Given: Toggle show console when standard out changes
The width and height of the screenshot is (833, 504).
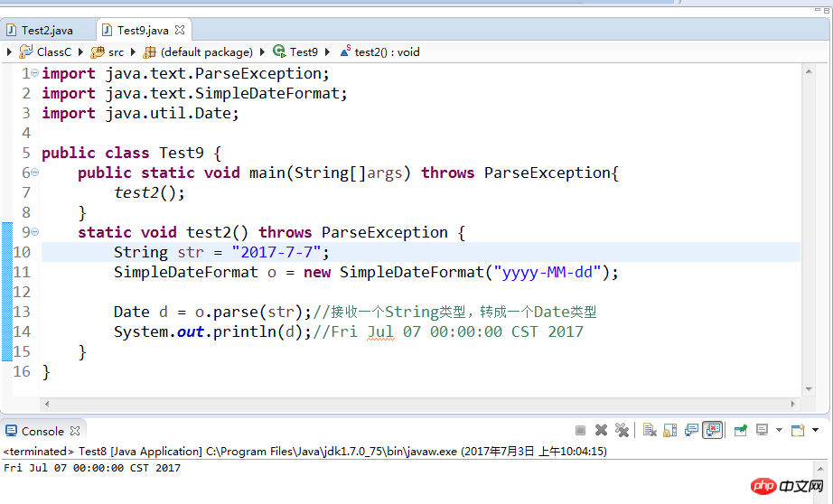Looking at the screenshot, I should [x=691, y=430].
